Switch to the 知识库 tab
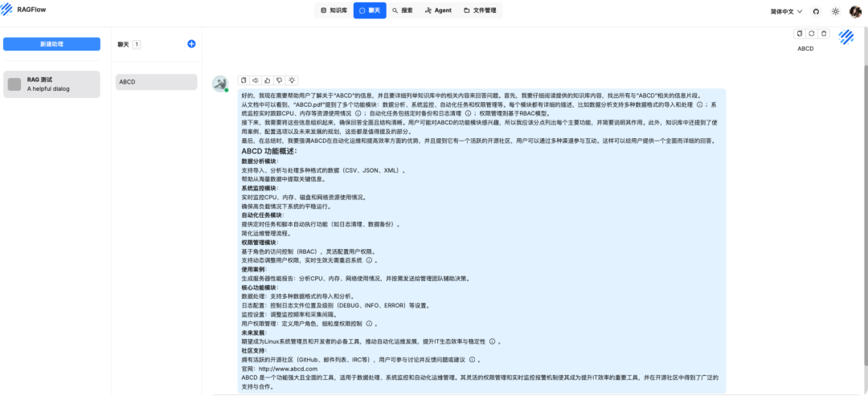Image resolution: width=868 pixels, height=396 pixels. click(x=334, y=10)
